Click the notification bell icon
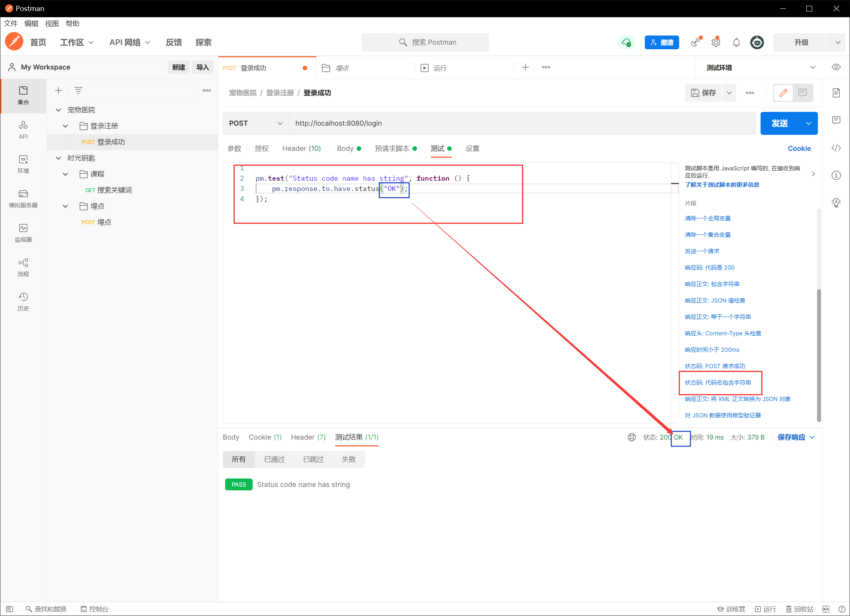The image size is (850, 616). 736,42
